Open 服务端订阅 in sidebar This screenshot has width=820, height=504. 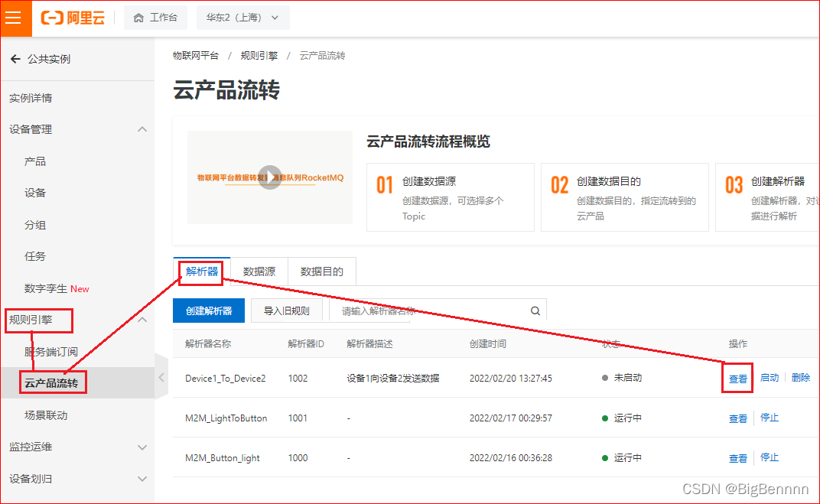pos(51,352)
